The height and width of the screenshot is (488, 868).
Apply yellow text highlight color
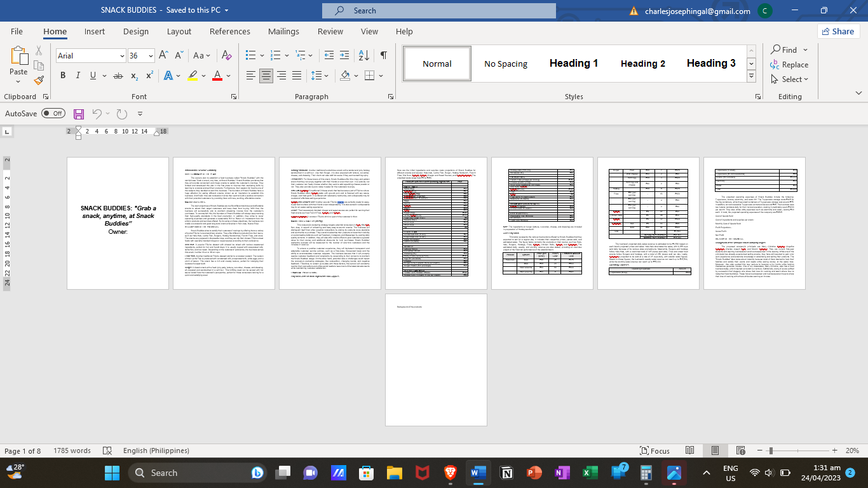pyautogui.click(x=193, y=76)
